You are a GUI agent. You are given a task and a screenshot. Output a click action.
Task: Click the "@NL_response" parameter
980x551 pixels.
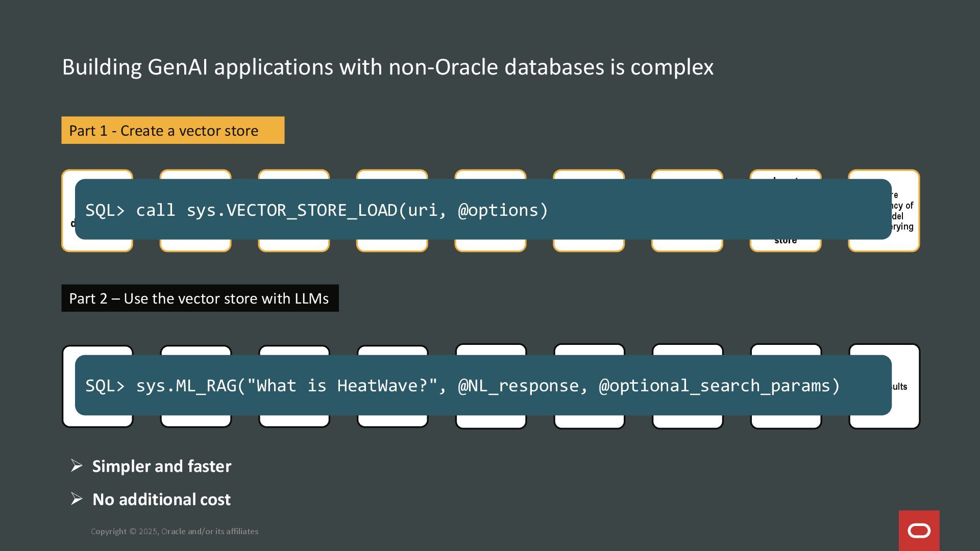coord(518,386)
